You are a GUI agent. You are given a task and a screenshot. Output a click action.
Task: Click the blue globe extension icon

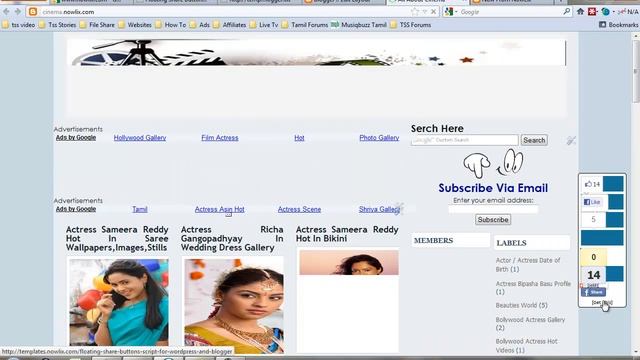606,12
